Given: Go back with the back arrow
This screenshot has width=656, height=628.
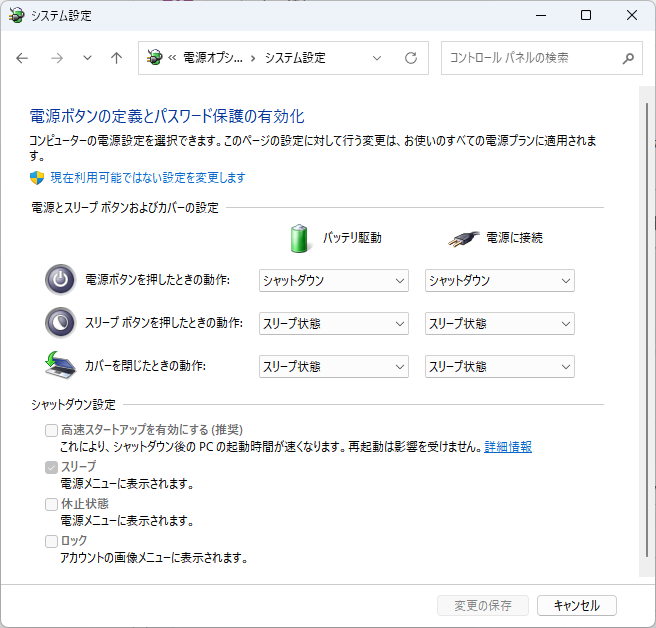Looking at the screenshot, I should click(x=22, y=58).
